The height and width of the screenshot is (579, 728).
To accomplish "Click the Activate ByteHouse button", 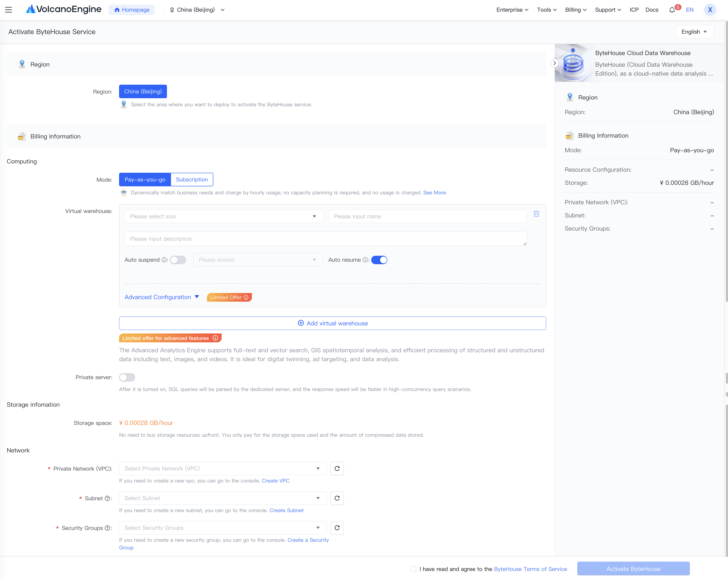I will coord(634,569).
